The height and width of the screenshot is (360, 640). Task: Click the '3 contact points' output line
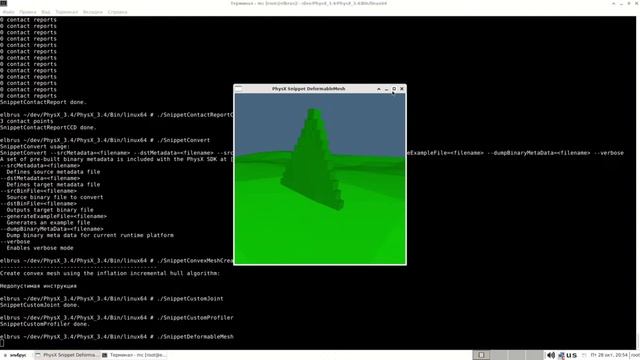click(x=27, y=121)
